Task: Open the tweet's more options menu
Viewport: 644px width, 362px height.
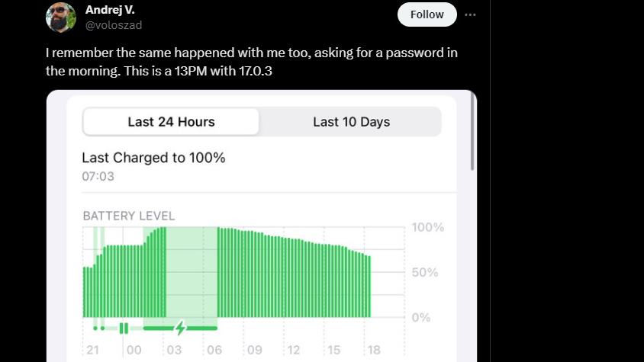Action: coord(470,14)
